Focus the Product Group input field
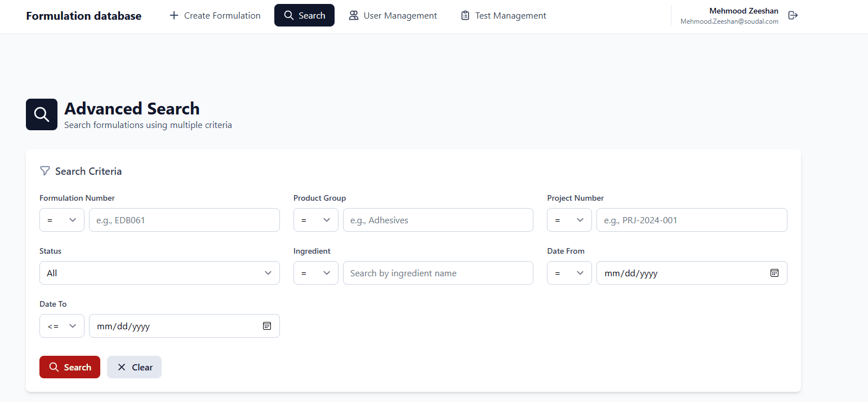 (x=438, y=220)
